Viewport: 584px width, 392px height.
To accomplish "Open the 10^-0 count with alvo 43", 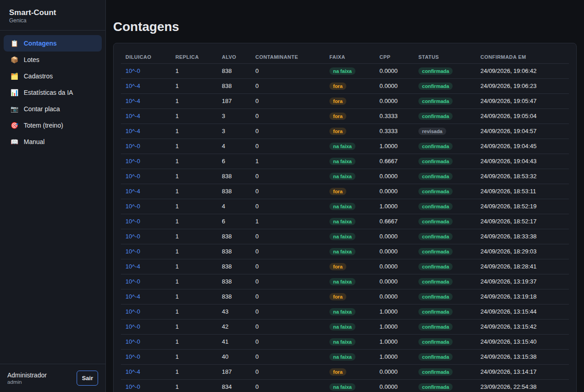I will coord(133,312).
